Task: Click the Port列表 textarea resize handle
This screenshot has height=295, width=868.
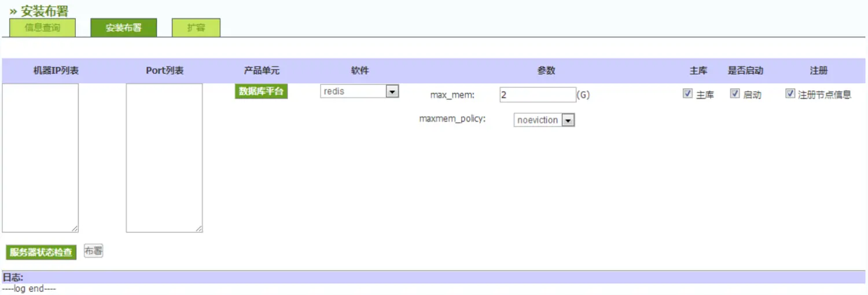Action: coord(198,228)
